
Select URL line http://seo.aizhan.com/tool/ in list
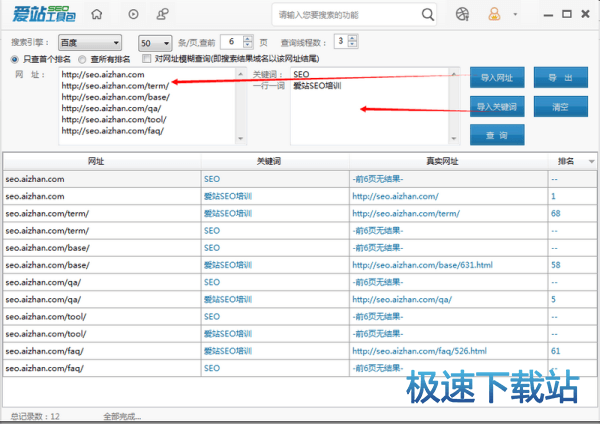click(x=114, y=119)
